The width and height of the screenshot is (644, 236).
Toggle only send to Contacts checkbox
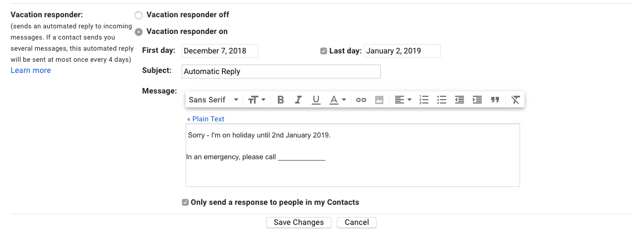pos(185,203)
